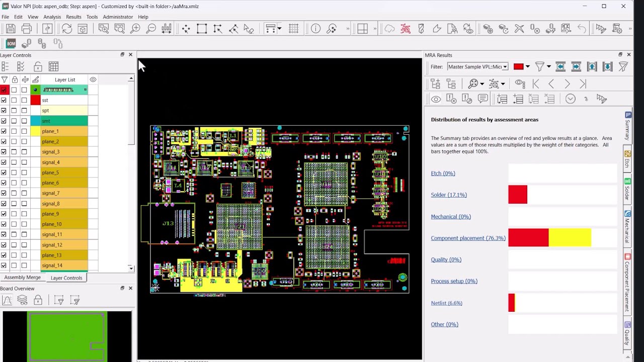Screen dimensions: 644x362
Task: Open the BOM icon in the second toolbar
Action: [x=11, y=44]
